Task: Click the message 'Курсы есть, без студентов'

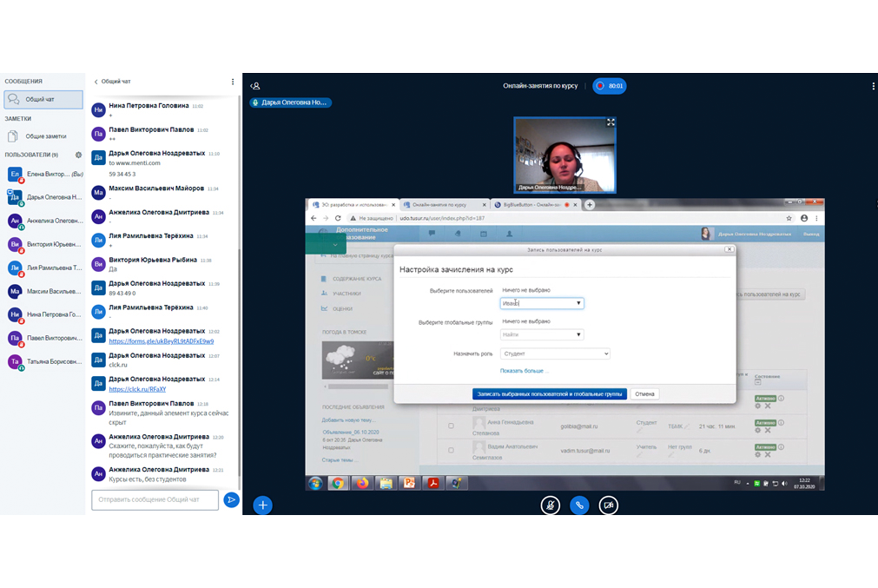Action: click(x=148, y=479)
